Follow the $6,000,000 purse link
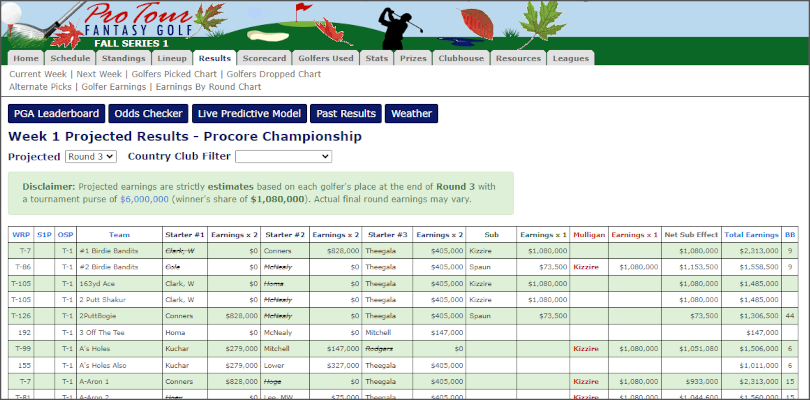Viewport: 810px width, 400px height. coord(144,199)
